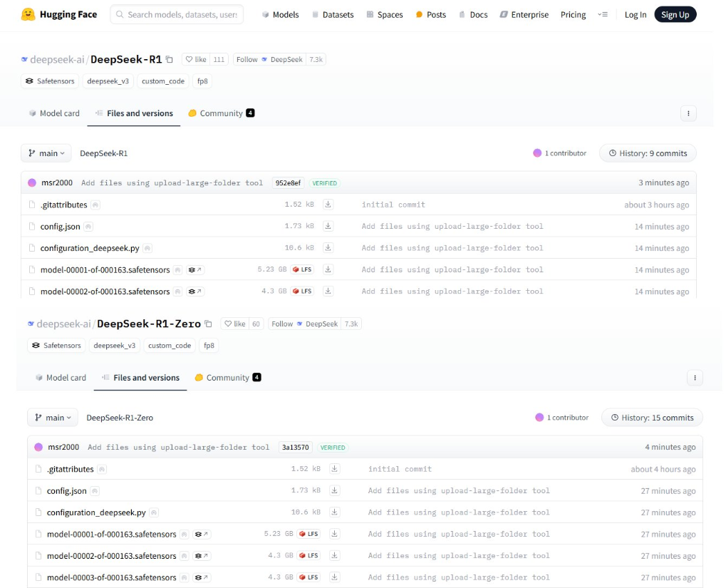Open commit 3a13570
The height and width of the screenshot is (588, 726).
tap(296, 447)
